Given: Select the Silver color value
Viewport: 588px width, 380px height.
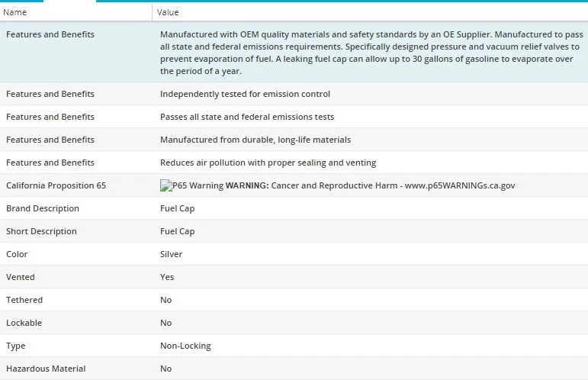Looking at the screenshot, I should tap(171, 254).
